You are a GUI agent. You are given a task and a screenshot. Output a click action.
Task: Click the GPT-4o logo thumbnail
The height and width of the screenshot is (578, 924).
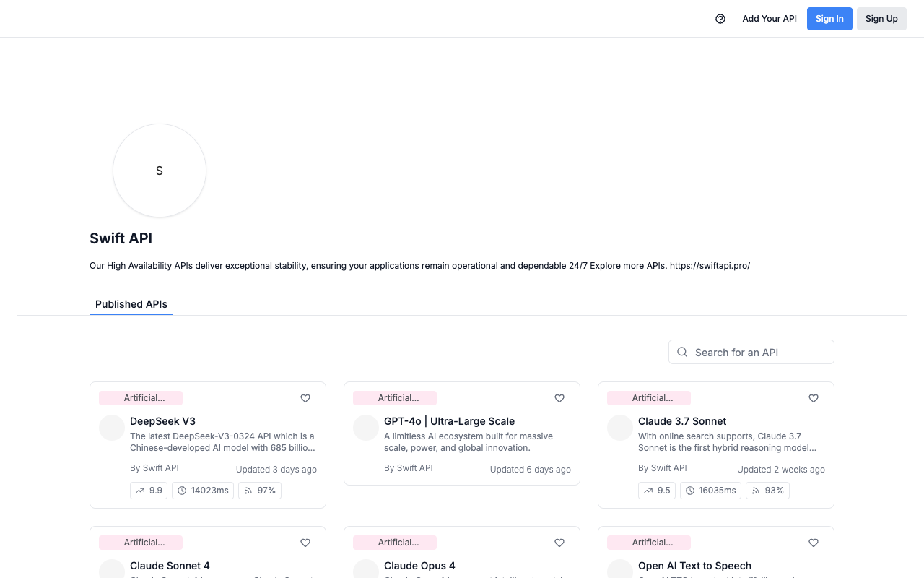[x=366, y=428]
